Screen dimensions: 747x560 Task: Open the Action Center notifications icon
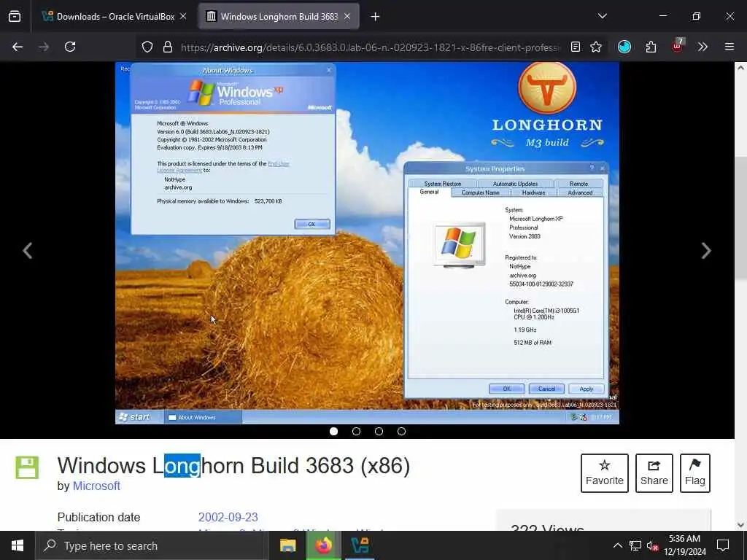pos(723,545)
